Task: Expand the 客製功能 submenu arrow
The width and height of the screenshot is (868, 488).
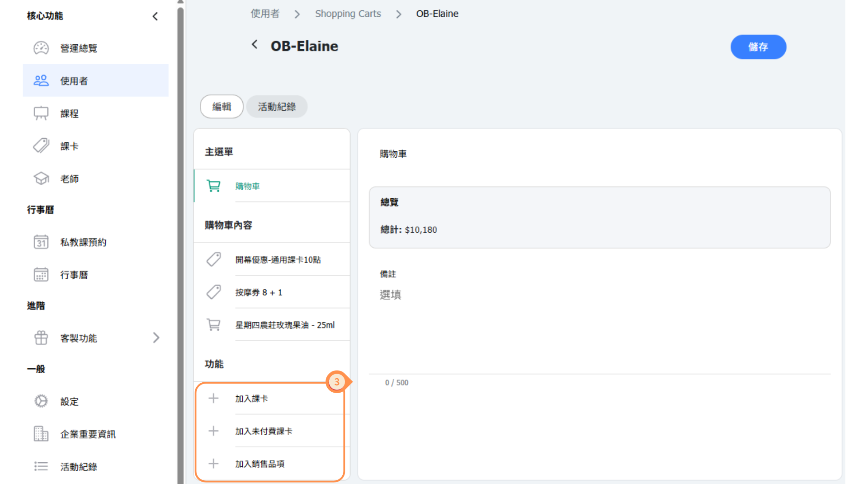Action: point(156,338)
